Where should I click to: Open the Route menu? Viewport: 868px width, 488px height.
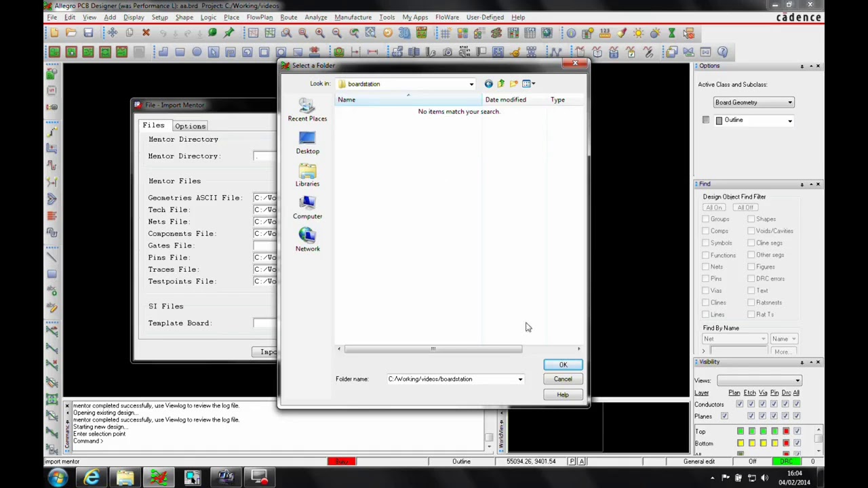click(x=288, y=17)
